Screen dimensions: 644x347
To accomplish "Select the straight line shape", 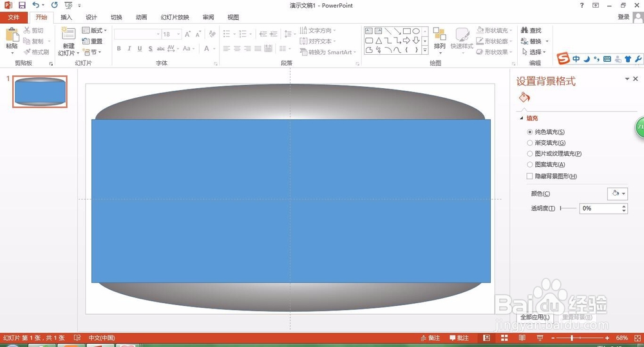I will coord(388,31).
